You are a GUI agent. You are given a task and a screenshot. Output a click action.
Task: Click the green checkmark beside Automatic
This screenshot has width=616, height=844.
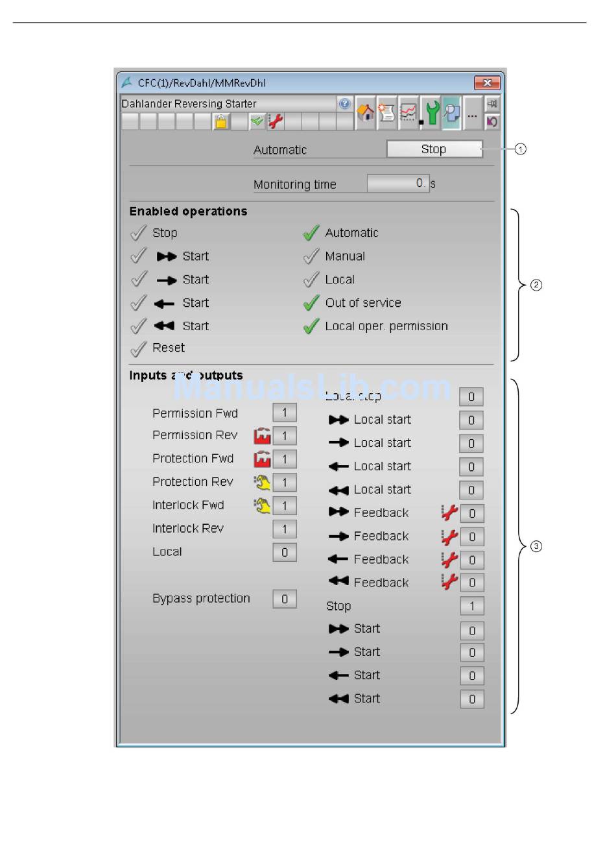pos(311,233)
